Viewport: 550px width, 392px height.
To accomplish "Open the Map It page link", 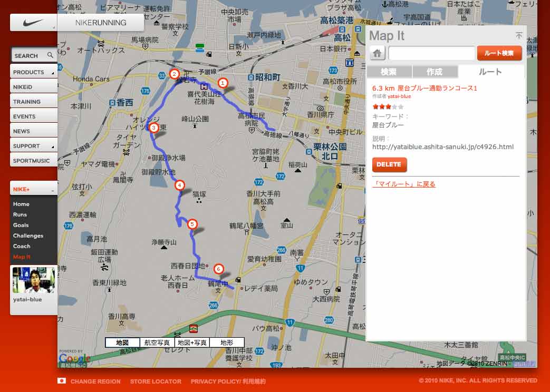I will coord(22,257).
